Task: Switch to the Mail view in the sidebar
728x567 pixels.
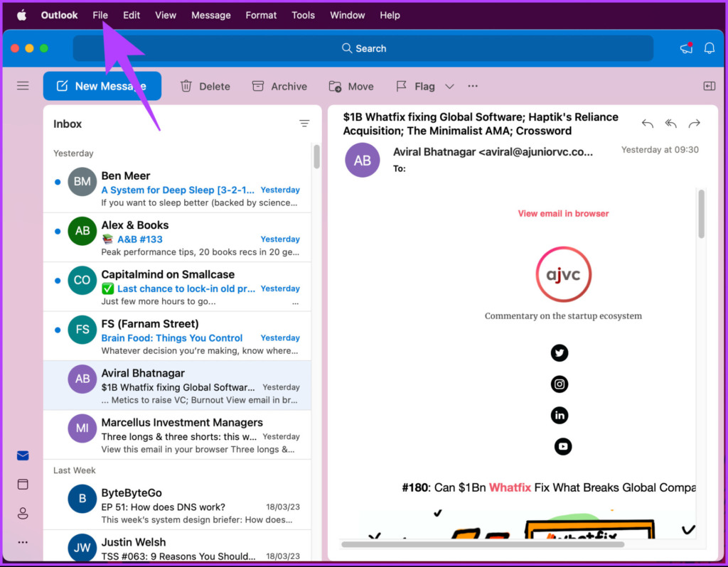Action: [23, 455]
